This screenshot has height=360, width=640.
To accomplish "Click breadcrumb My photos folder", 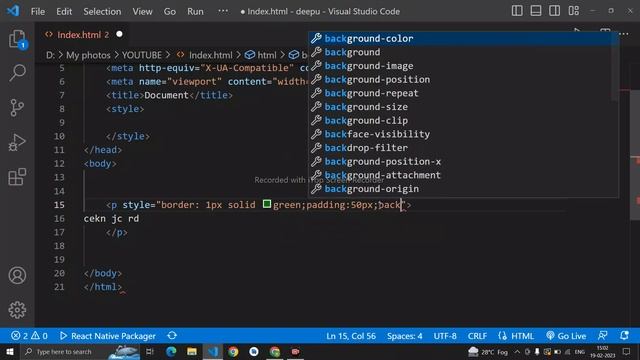I will [x=88, y=55].
